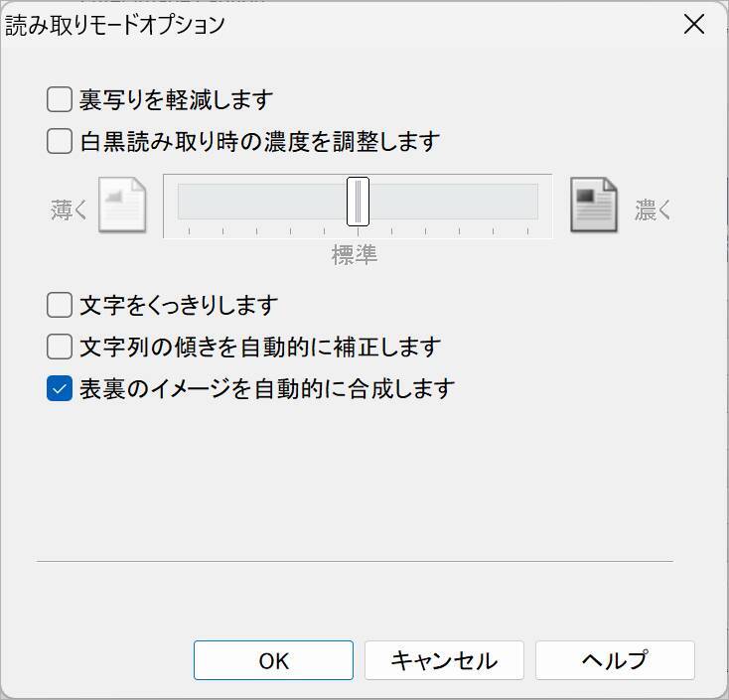Click the leftmost tick mark under density slider
Image resolution: width=729 pixels, height=700 pixels.
click(189, 231)
